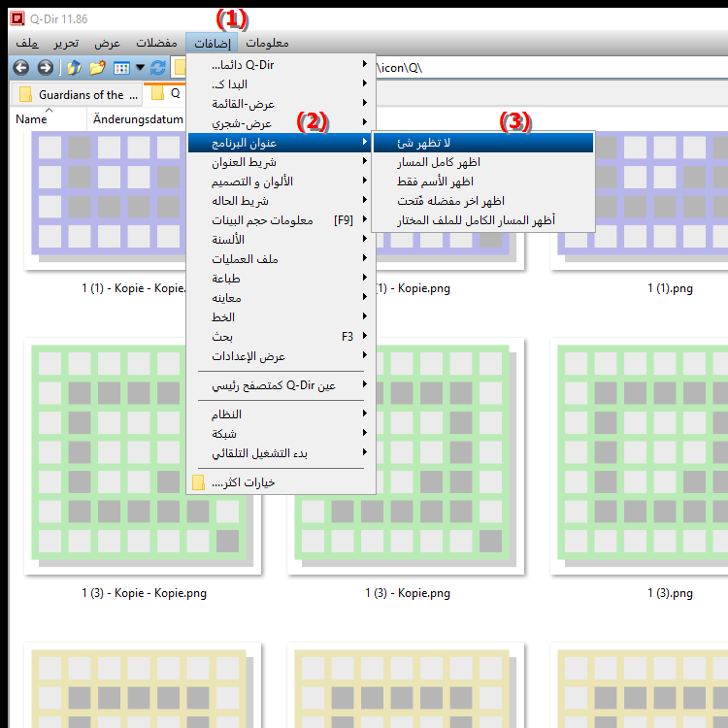Click the folder icon on Guardians tab

25,94
